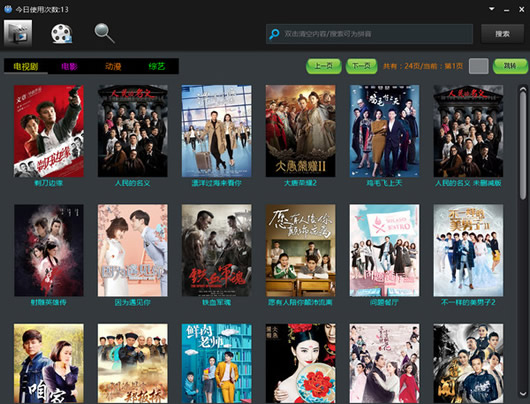Screen dimensions: 530x404
Task: Click the 搜索 button
Action: [502, 34]
